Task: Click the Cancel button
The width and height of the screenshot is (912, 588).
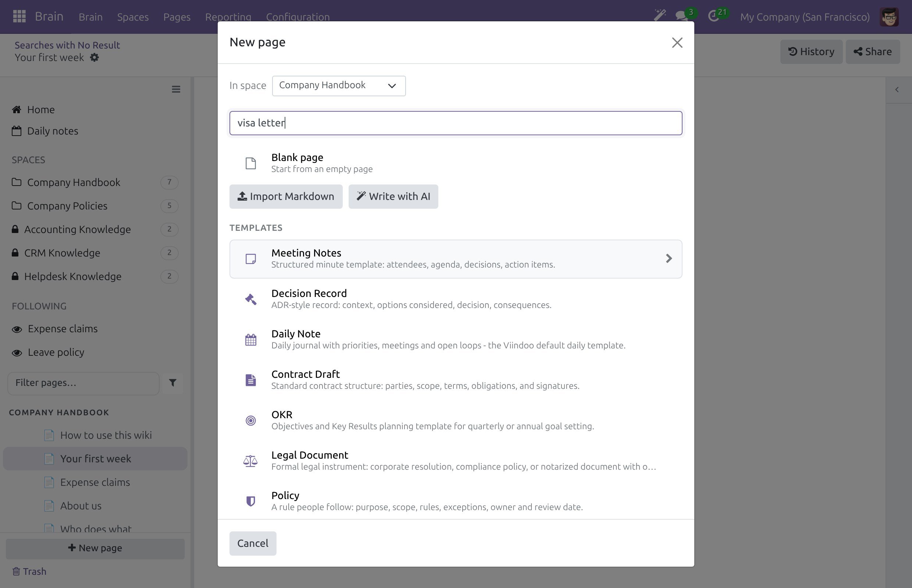Action: 253,543
